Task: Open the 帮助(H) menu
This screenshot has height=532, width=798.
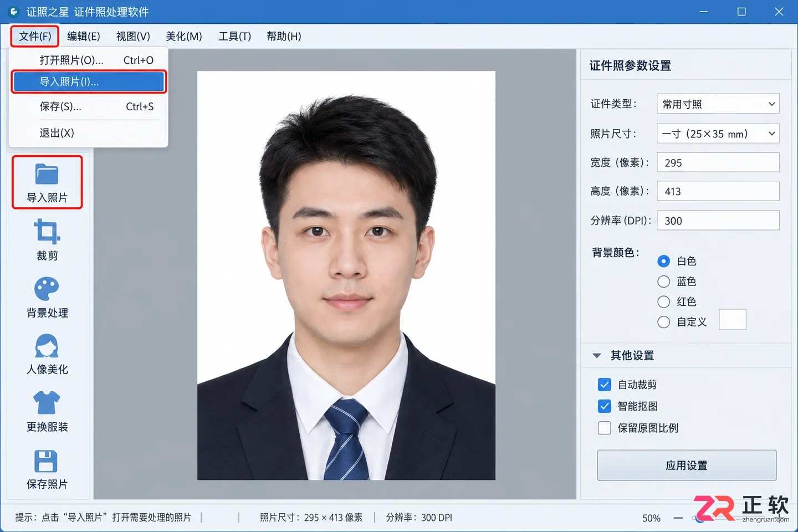Action: click(x=284, y=37)
